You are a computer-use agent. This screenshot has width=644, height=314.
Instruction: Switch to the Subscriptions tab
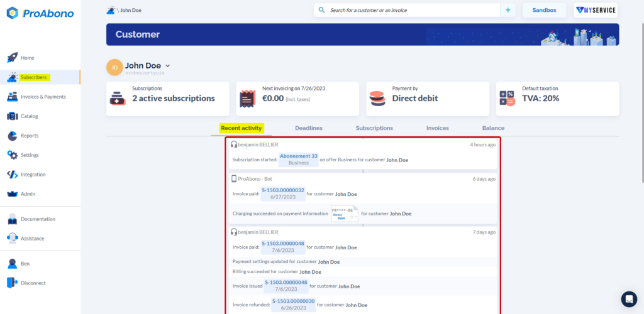pos(374,128)
